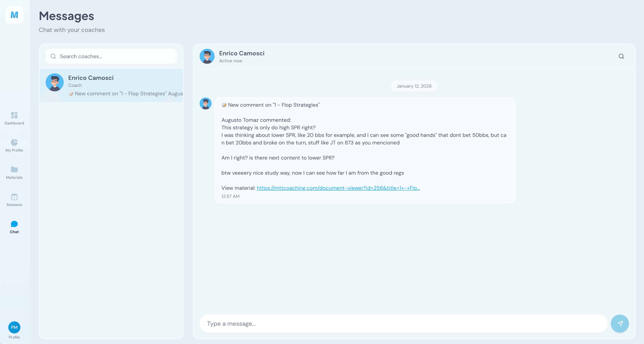Go to Sessions from the sidebar

click(14, 199)
